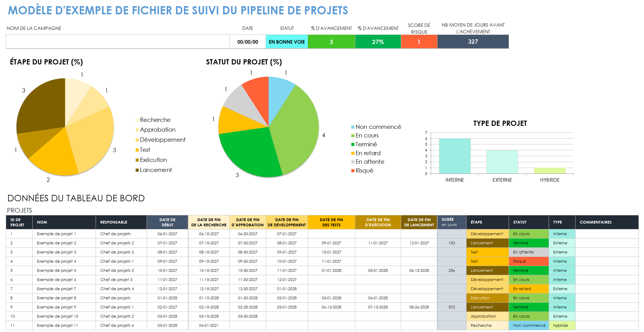Click the DATE DE FIN DE LA RECHERCHE header
Viewport: 644px width, 332px height.
(x=209, y=222)
